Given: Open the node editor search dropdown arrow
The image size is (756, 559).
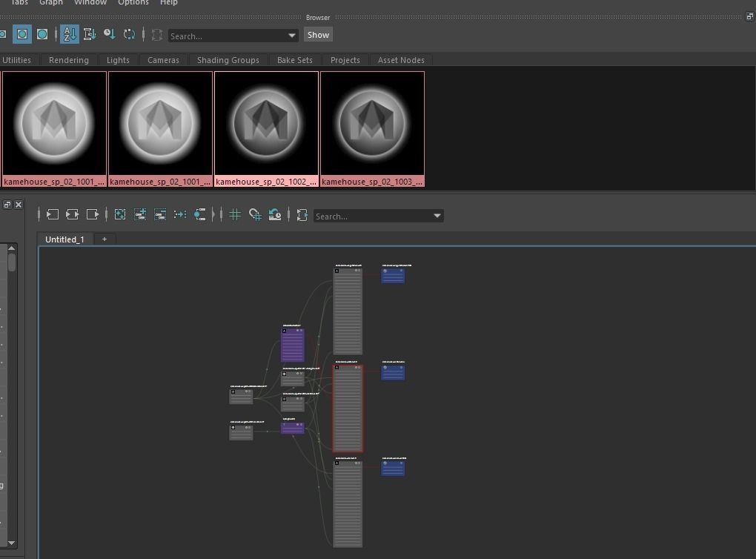Looking at the screenshot, I should (x=437, y=216).
